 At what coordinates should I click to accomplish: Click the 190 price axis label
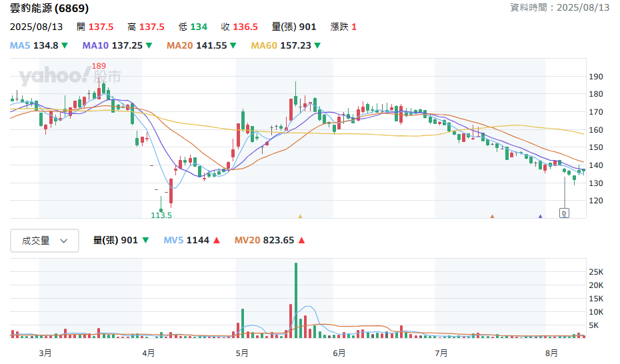[596, 77]
